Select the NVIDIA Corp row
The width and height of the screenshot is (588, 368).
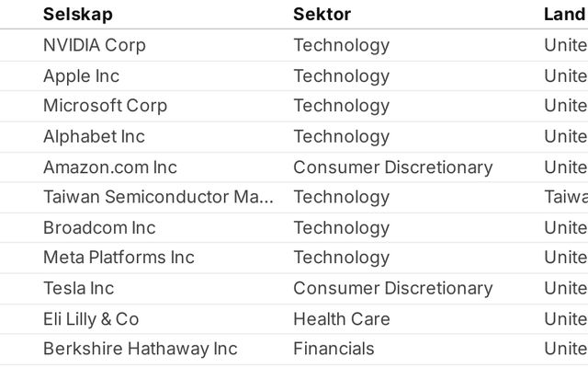point(94,45)
